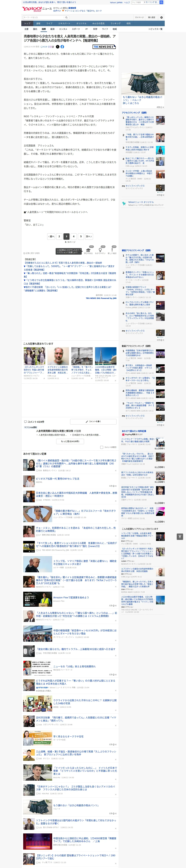Go to page 2 of the article

coord(59,237)
